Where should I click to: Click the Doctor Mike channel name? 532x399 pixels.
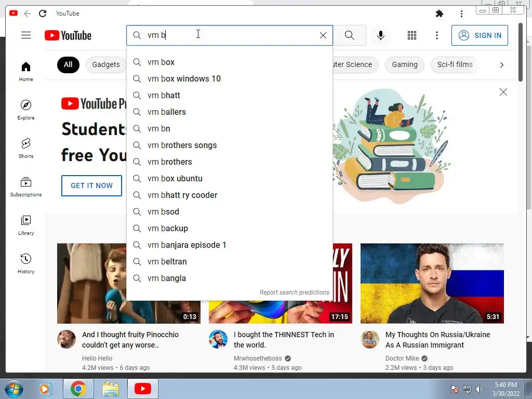click(x=402, y=358)
